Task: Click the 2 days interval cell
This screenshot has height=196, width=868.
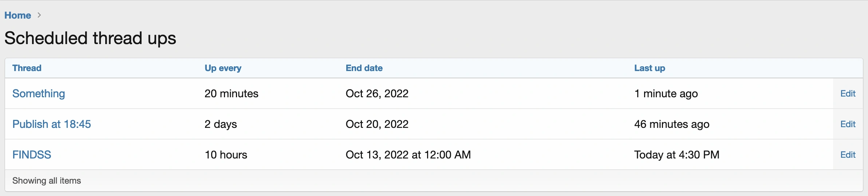Action: click(x=221, y=124)
